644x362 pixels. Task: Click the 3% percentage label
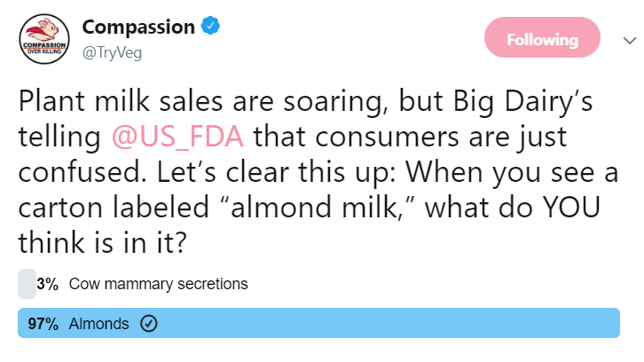point(48,284)
